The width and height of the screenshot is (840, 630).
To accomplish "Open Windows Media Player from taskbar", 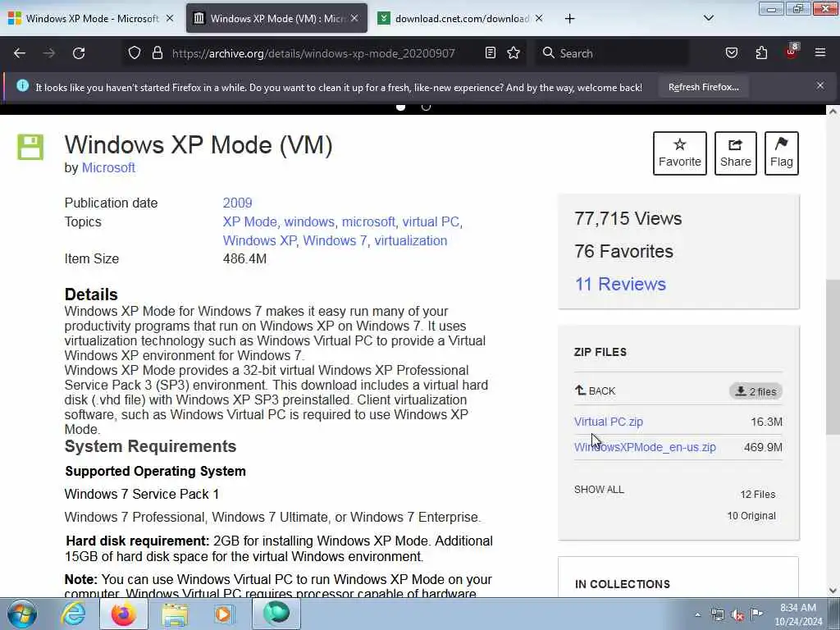I will coord(224,614).
